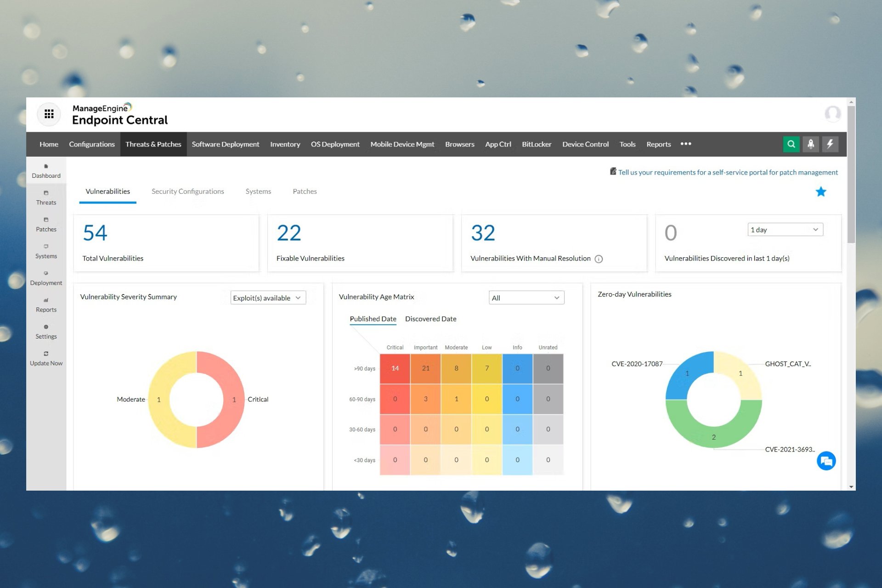
Task: Click the 60-90 days Moderate cell 1
Action: pos(456,399)
